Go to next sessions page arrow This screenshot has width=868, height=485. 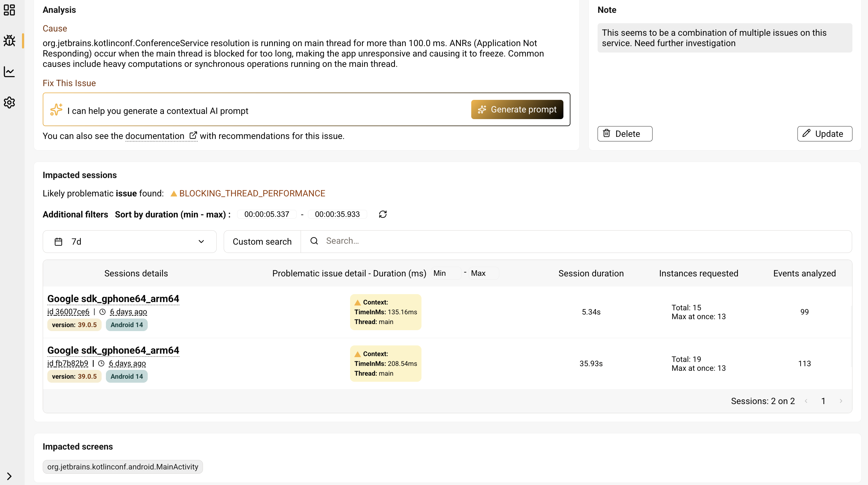tap(841, 401)
